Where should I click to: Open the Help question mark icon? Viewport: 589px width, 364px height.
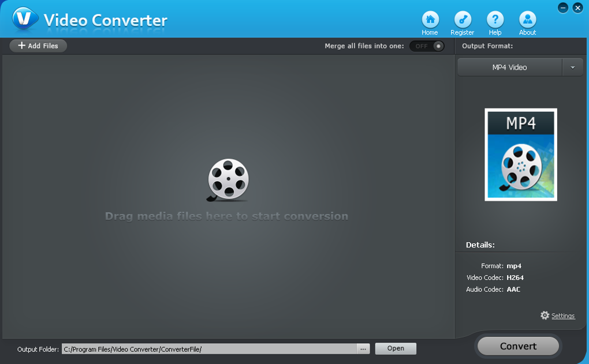(495, 19)
